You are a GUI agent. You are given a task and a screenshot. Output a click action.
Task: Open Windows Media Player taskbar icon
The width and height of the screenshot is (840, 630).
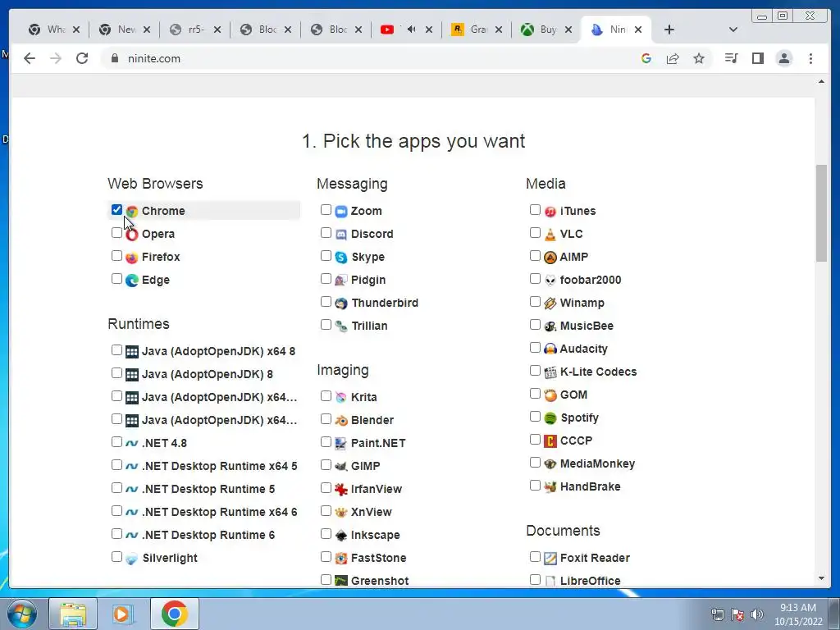click(121, 614)
